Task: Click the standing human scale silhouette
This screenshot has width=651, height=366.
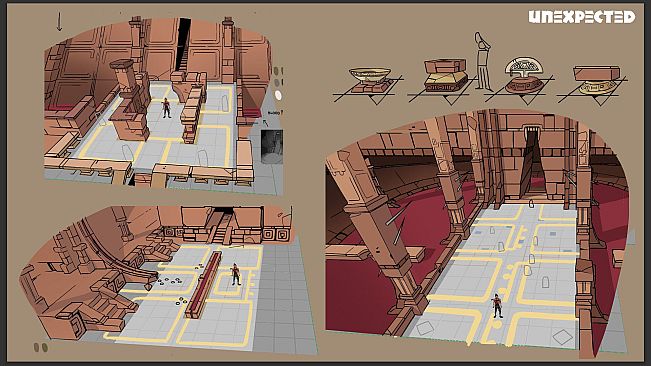Action: [482, 61]
